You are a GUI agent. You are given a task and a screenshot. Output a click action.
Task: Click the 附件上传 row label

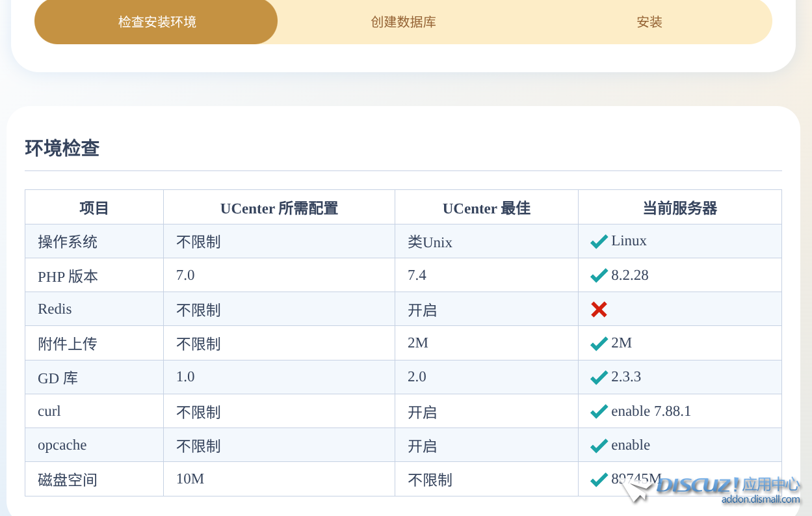[68, 344]
